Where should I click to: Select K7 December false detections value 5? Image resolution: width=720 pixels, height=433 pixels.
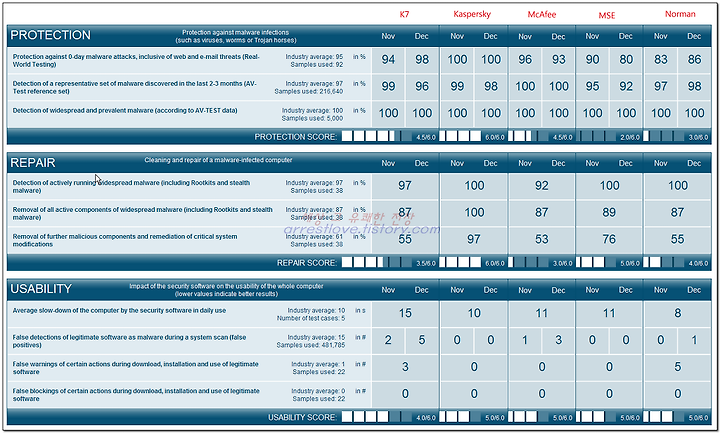coord(422,340)
